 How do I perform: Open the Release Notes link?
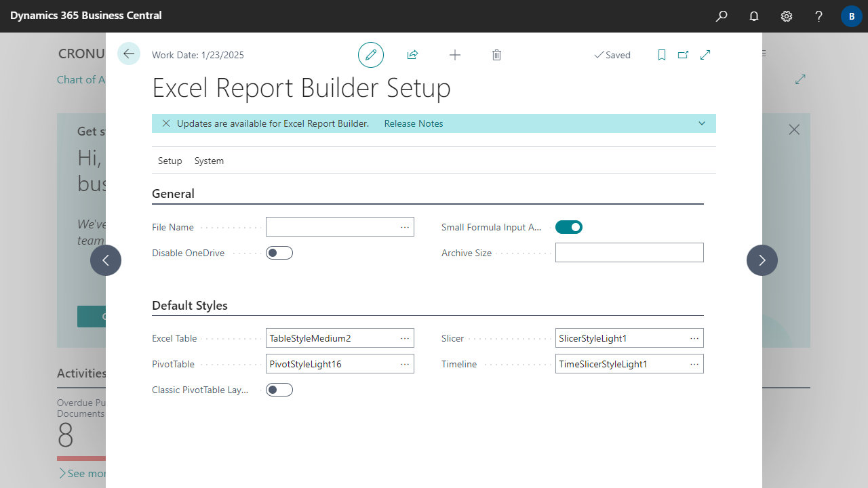click(x=414, y=123)
